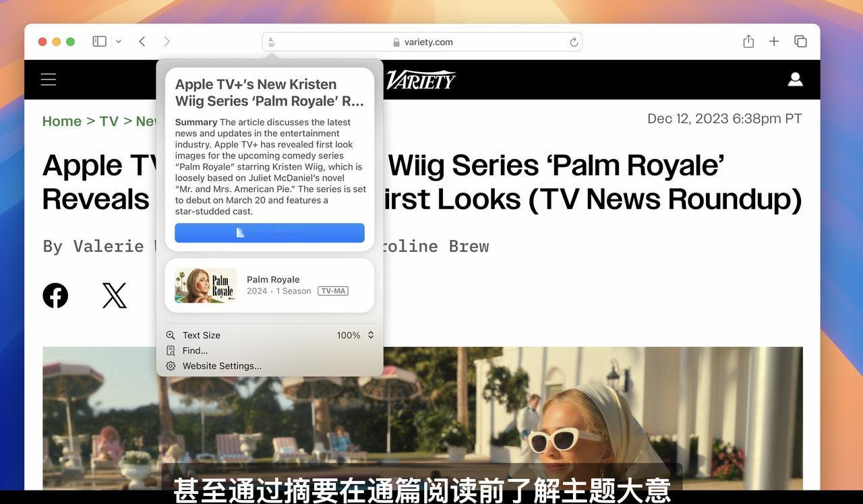Open the TV breadcrumb link
Viewport: 863px width, 504px height.
(x=109, y=121)
